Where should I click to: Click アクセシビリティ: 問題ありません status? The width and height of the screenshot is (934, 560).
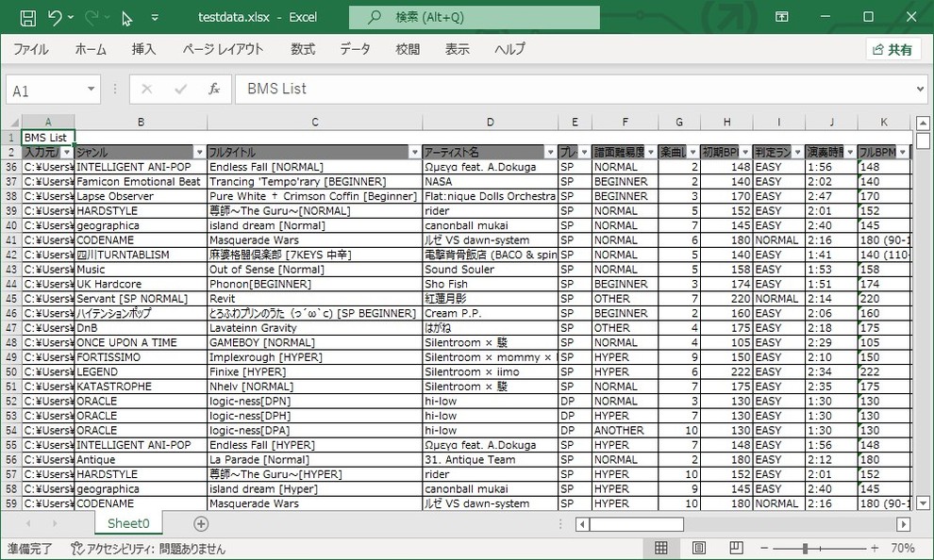tap(148, 549)
